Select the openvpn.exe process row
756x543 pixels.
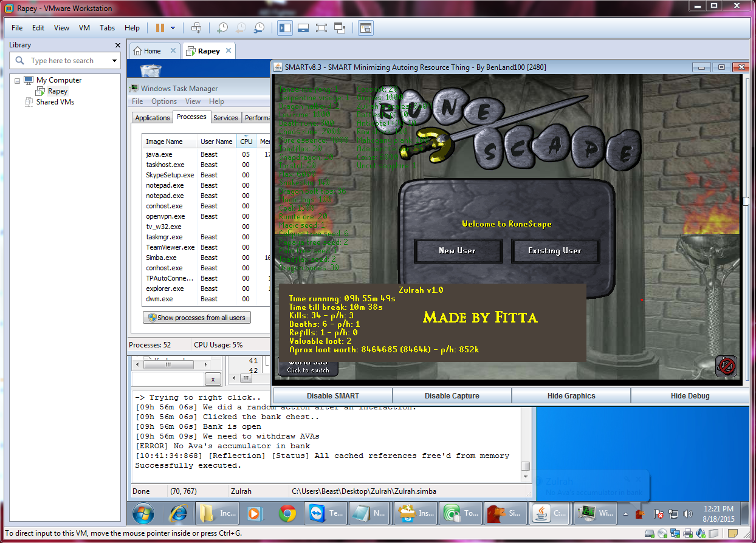point(206,216)
